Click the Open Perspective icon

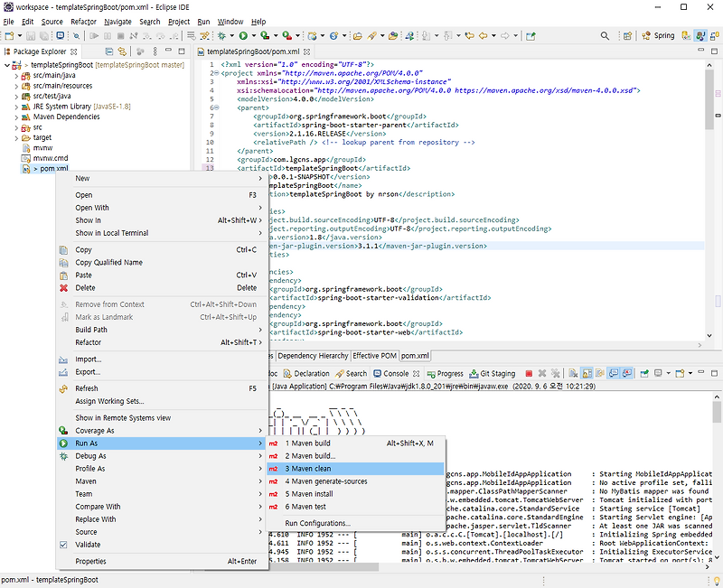627,35
